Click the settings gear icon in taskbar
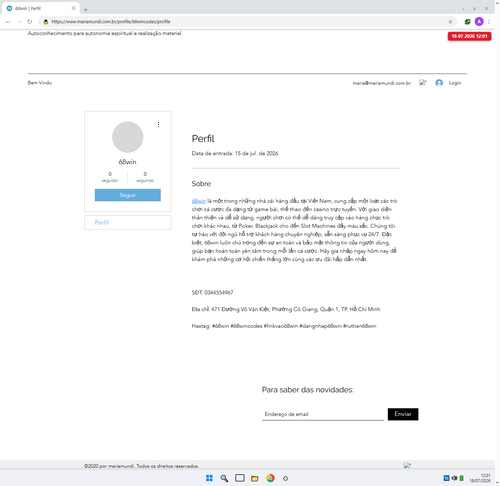 pos(285,478)
